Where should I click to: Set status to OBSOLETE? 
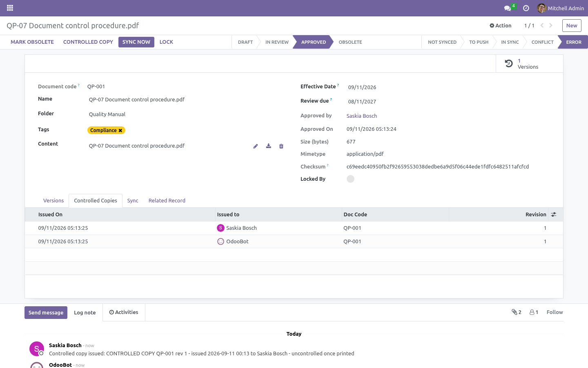[350, 42]
